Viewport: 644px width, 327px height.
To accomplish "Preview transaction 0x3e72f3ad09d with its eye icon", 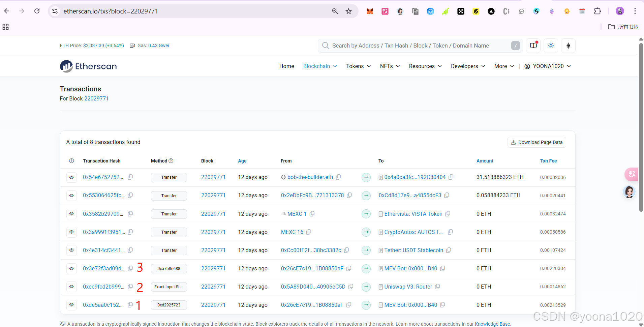I will pos(71,268).
